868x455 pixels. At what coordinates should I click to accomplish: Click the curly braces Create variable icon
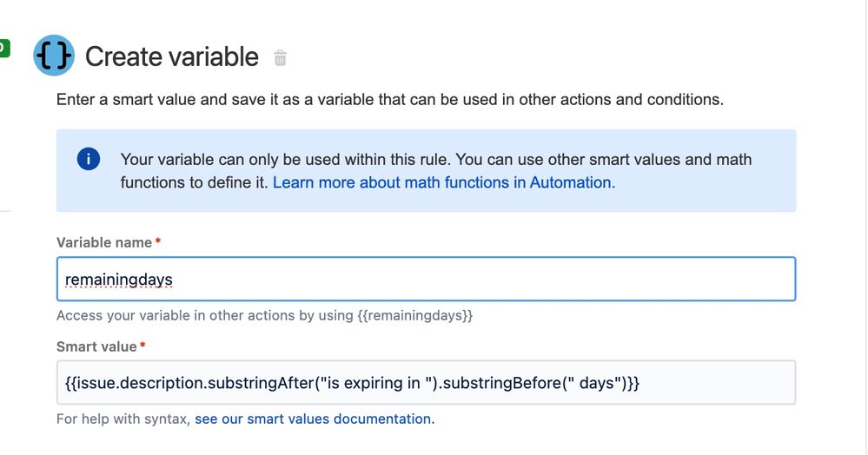pyautogui.click(x=54, y=57)
